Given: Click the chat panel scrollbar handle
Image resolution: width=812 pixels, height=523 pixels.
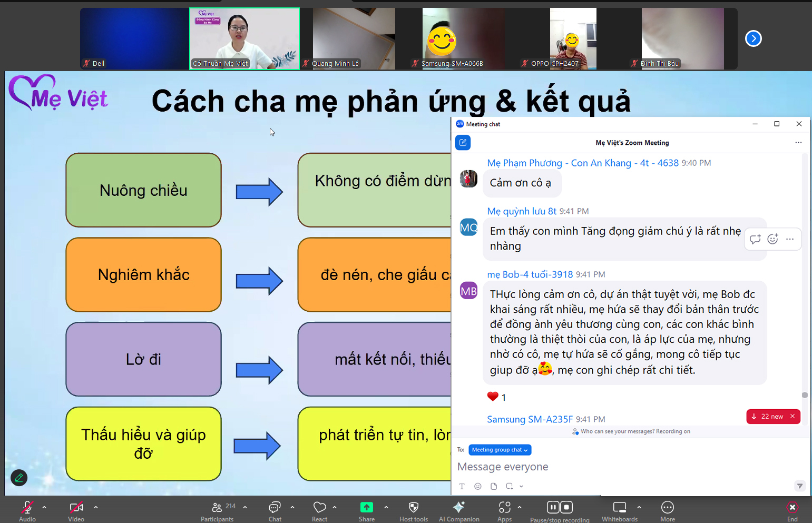Looking at the screenshot, I should pyautogui.click(x=805, y=395).
